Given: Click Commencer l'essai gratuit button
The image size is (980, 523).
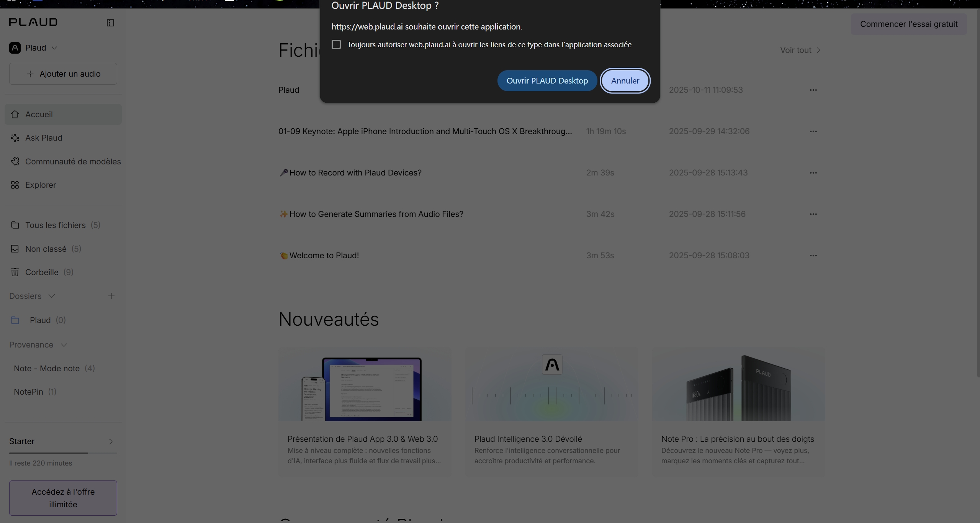Looking at the screenshot, I should 909,24.
